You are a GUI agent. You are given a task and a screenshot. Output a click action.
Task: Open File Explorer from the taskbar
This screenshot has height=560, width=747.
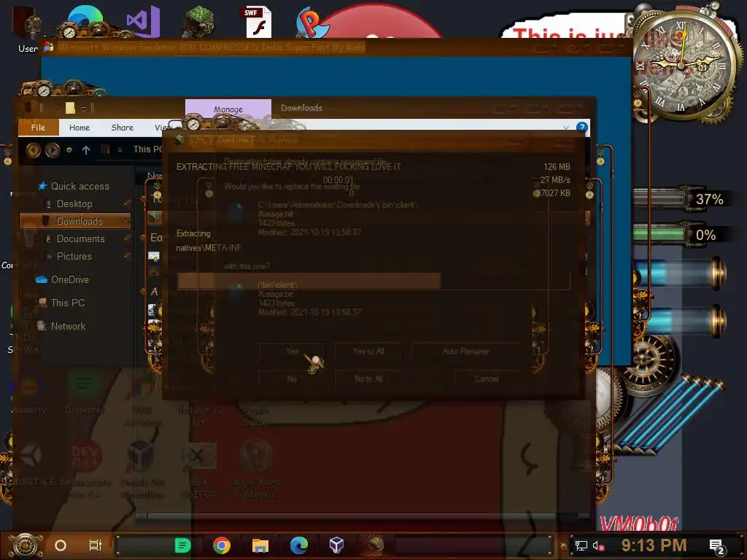(x=260, y=545)
